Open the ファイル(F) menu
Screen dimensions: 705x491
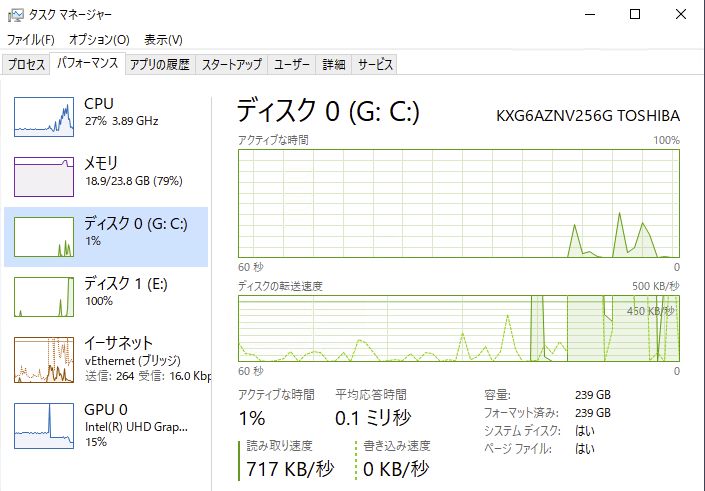[31, 40]
